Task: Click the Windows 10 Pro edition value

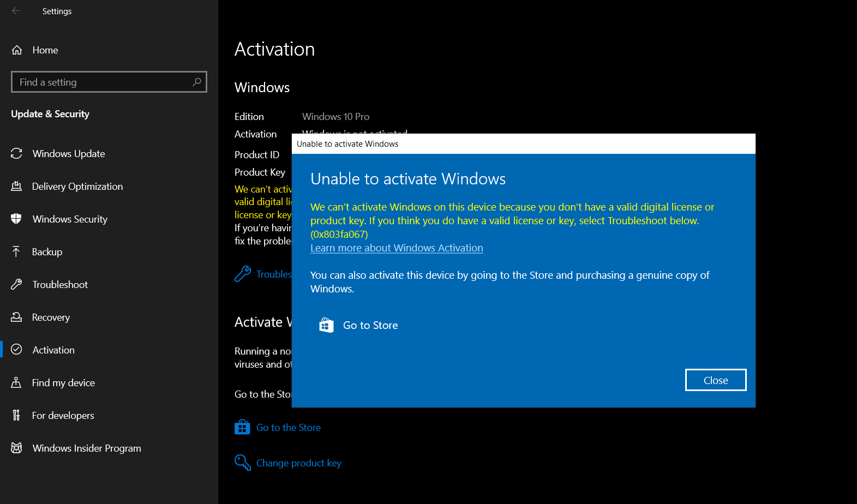Action: tap(335, 117)
